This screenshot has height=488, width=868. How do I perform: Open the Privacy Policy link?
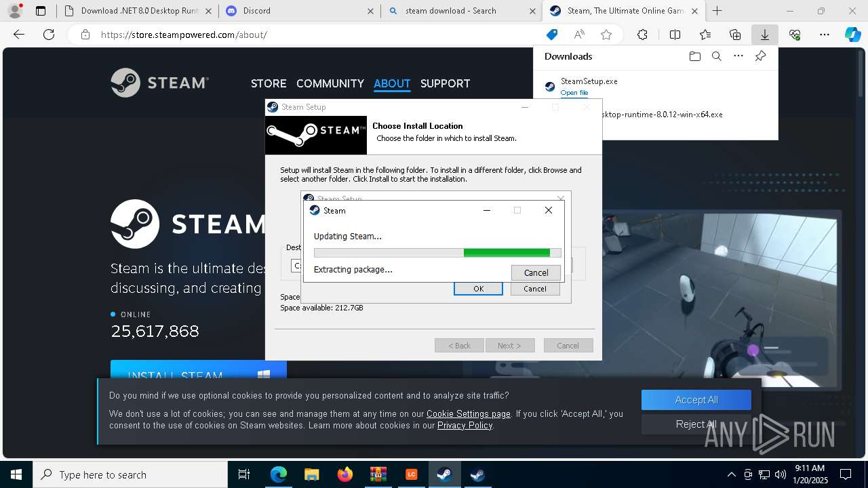tap(465, 425)
